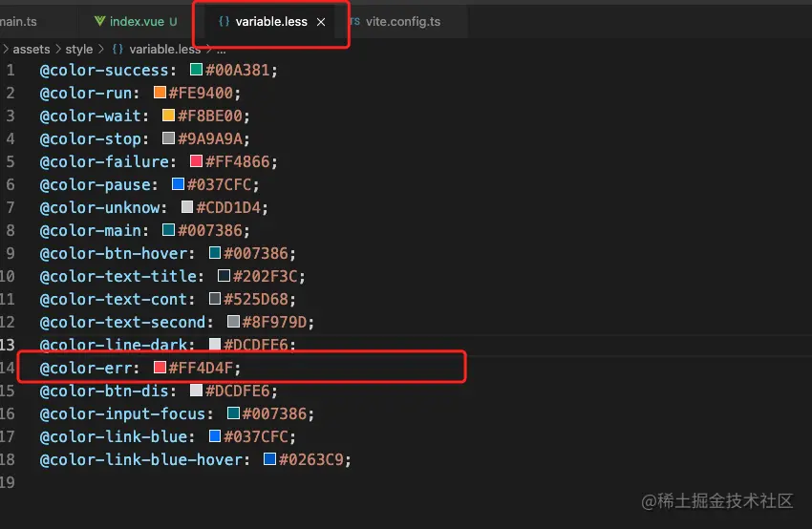Open the @color-link-blue swatch
This screenshot has height=529, width=812.
[215, 435]
